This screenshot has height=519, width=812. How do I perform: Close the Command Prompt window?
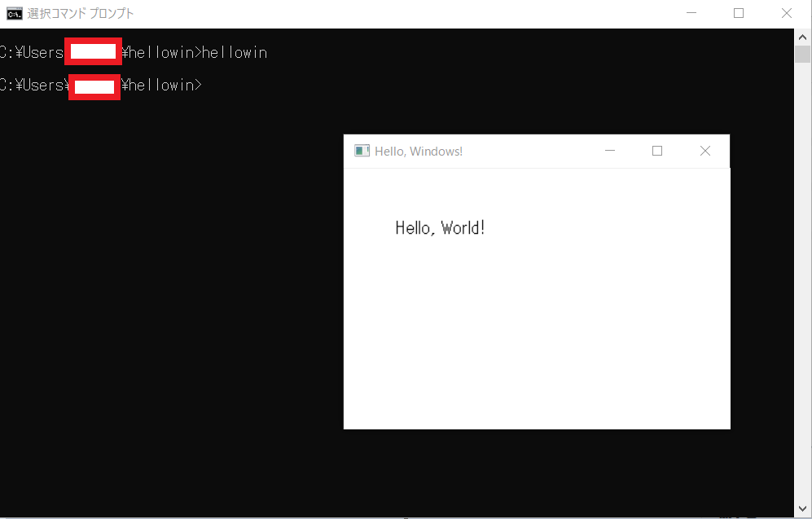click(x=786, y=13)
